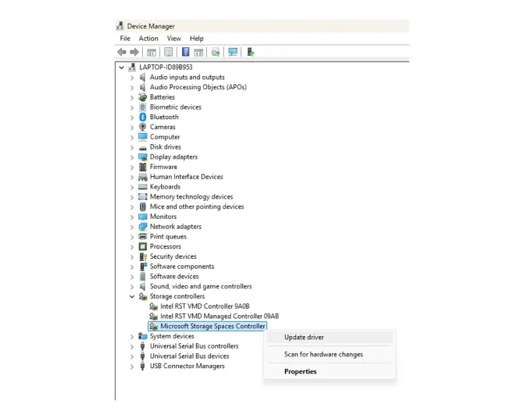Click the Security devices key icon
524x420 pixels.
click(x=143, y=256)
